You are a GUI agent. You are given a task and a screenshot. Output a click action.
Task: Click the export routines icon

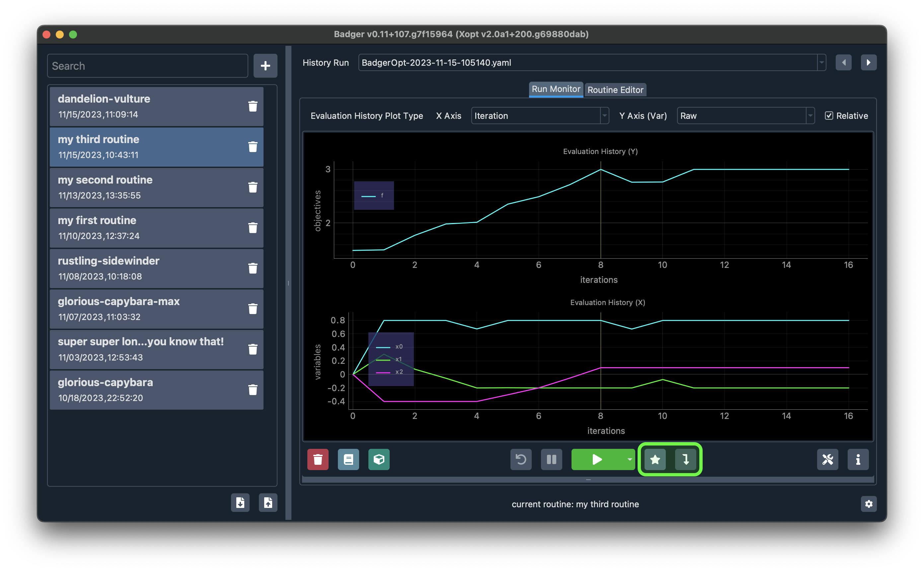click(268, 503)
